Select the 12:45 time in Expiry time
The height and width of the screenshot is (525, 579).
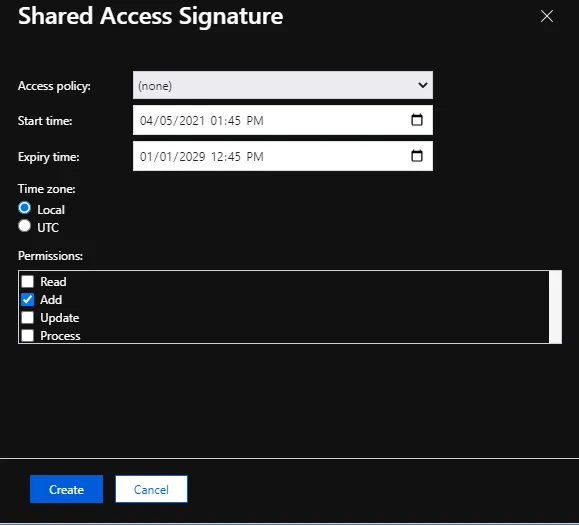(226, 157)
